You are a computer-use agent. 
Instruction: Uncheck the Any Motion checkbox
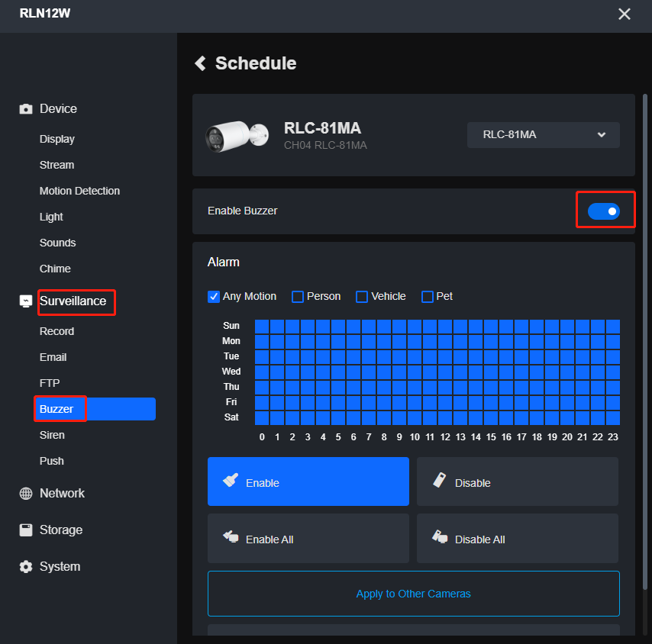click(x=214, y=297)
